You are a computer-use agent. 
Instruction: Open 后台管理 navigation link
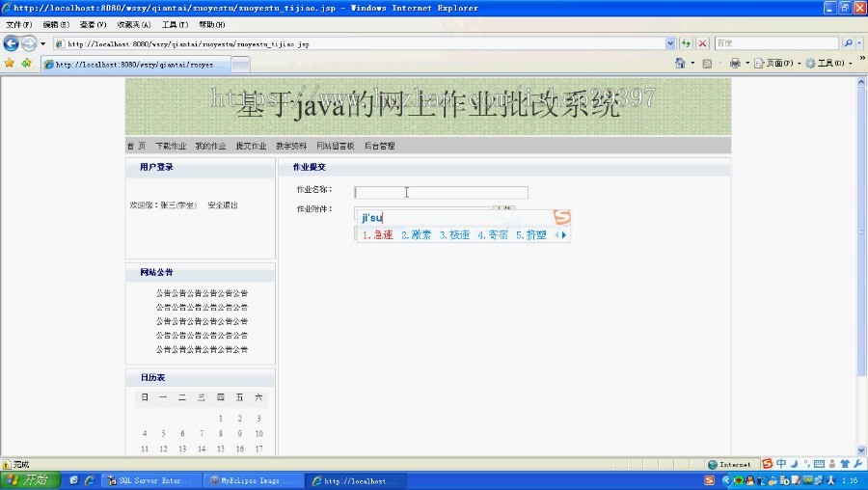[379, 146]
